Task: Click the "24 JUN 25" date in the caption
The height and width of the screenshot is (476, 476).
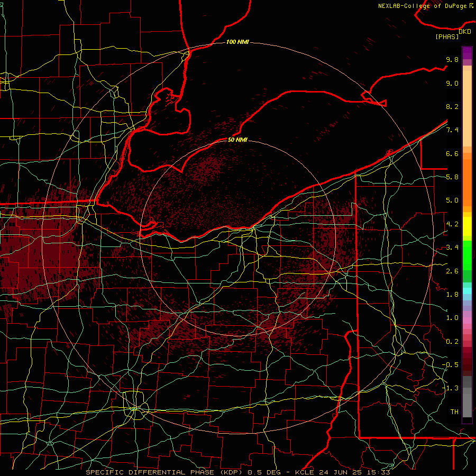Action: coord(341,472)
